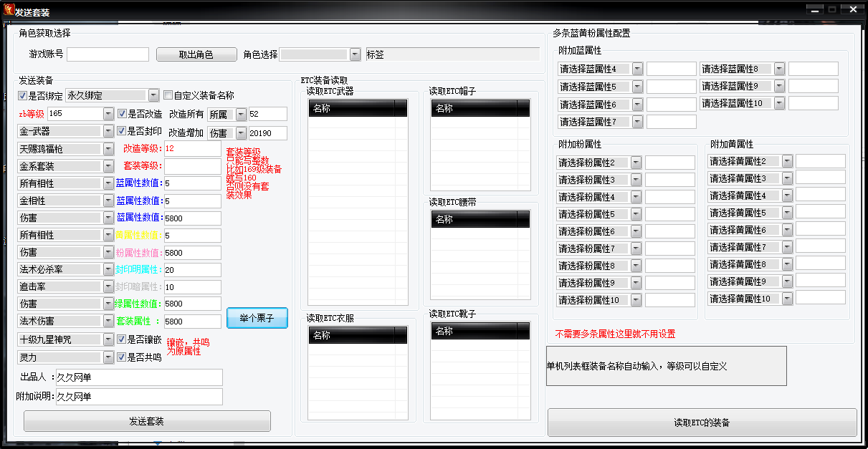Open the 请选择蓝属性10 dropdown
868x449 pixels.
pos(780,103)
